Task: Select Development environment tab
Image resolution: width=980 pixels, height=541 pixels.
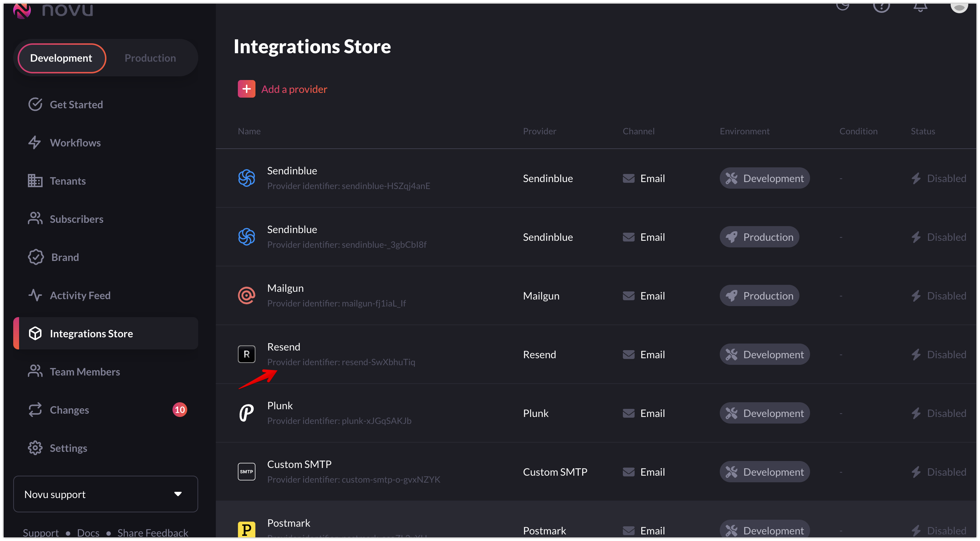Action: click(x=61, y=57)
